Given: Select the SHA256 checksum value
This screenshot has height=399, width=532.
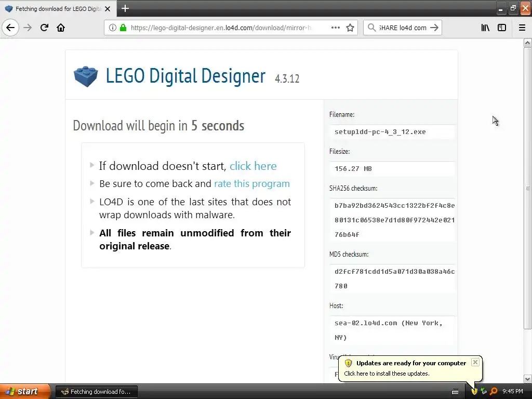Looking at the screenshot, I should click(x=395, y=220).
